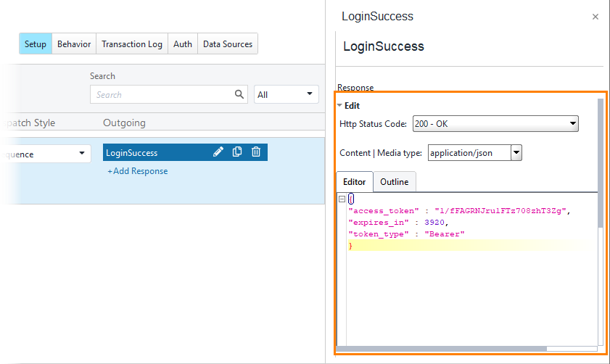
Task: Click the Outgoing column header
Action: click(124, 123)
